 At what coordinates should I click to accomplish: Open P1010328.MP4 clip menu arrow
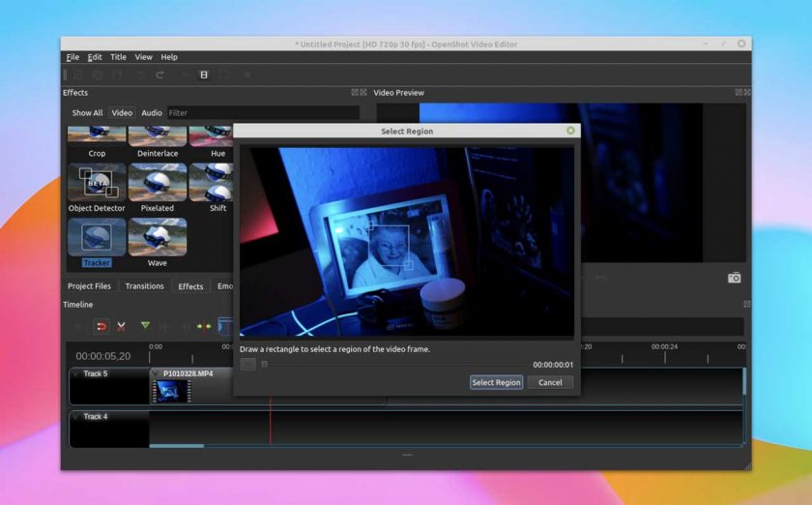pos(156,373)
